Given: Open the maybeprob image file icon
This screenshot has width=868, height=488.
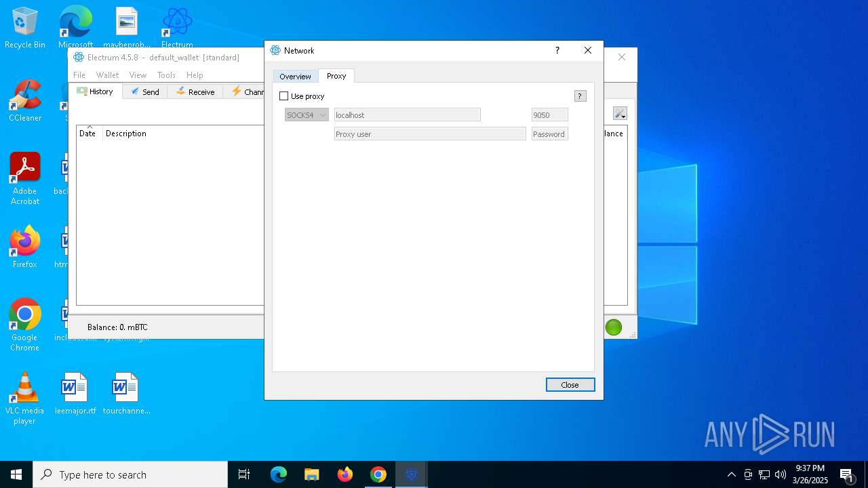Looking at the screenshot, I should pos(126,28).
